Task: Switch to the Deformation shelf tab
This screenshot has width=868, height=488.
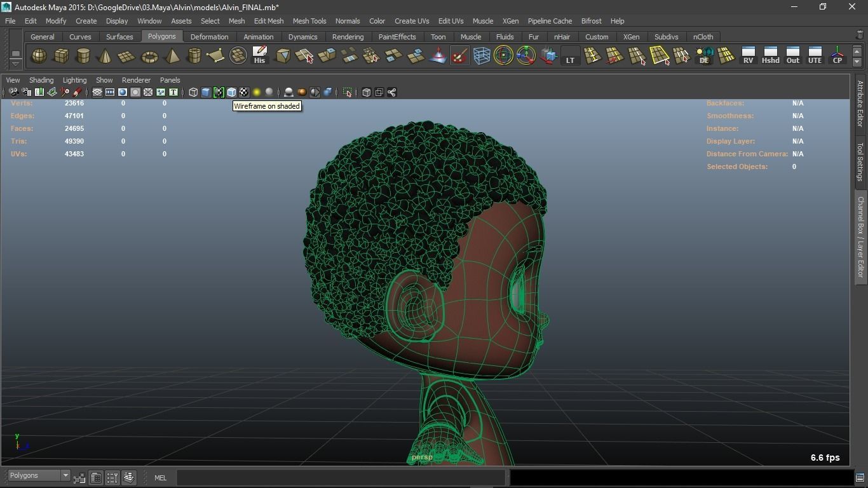Action: [209, 37]
